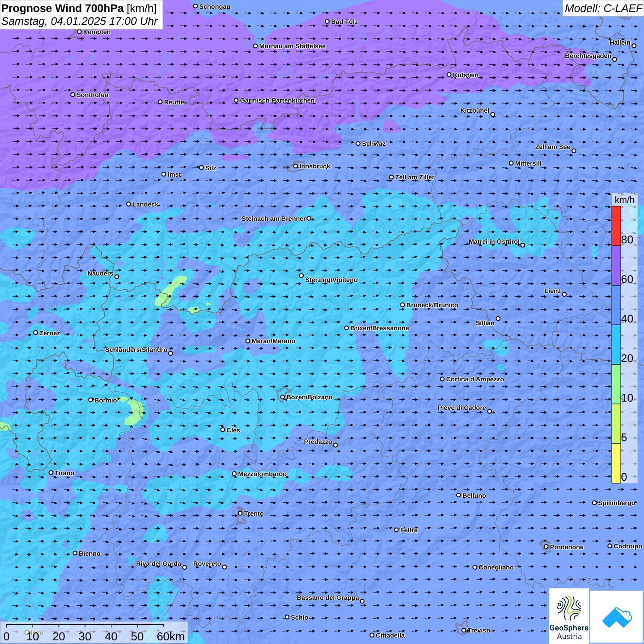The image size is (644, 644).
Task: Select the Matrei in Osttirol label
Action: (x=494, y=241)
